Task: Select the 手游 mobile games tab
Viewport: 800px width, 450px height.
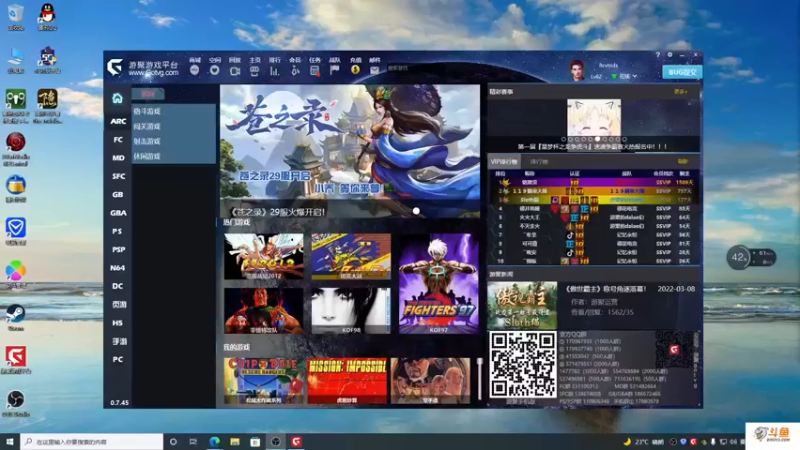Action: click(x=119, y=341)
